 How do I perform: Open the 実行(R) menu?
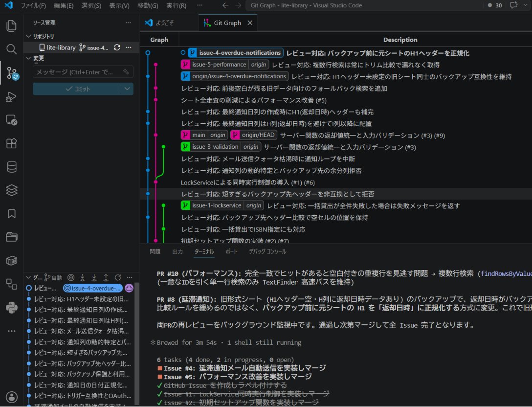pos(177,5)
